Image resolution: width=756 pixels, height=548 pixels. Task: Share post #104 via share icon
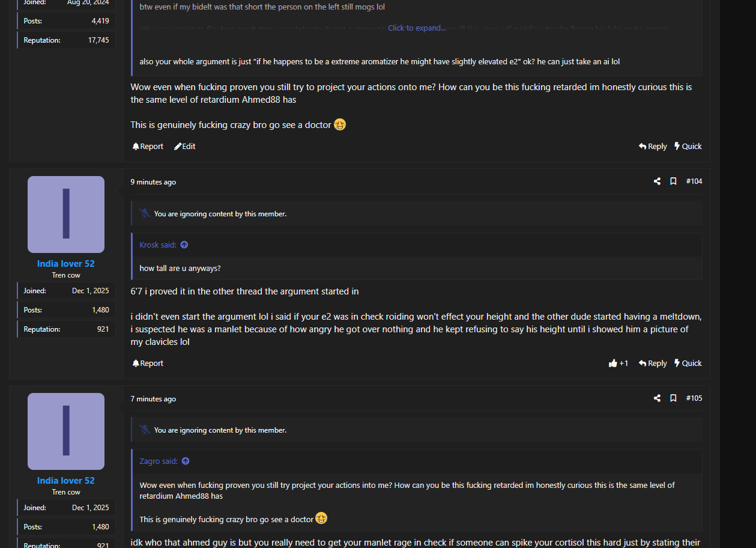click(657, 181)
